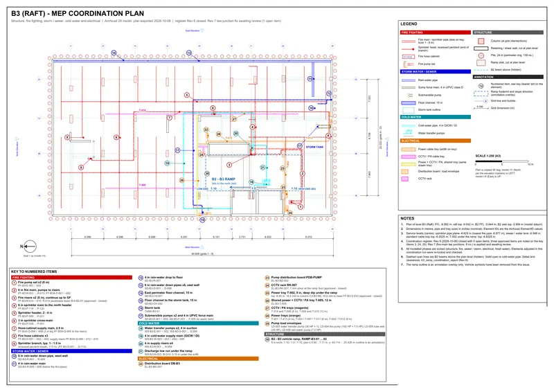This screenshot has height=392, width=554.
Task: Select key entry 'East perimeter floor channel, 15 in'
Action: tap(168, 293)
